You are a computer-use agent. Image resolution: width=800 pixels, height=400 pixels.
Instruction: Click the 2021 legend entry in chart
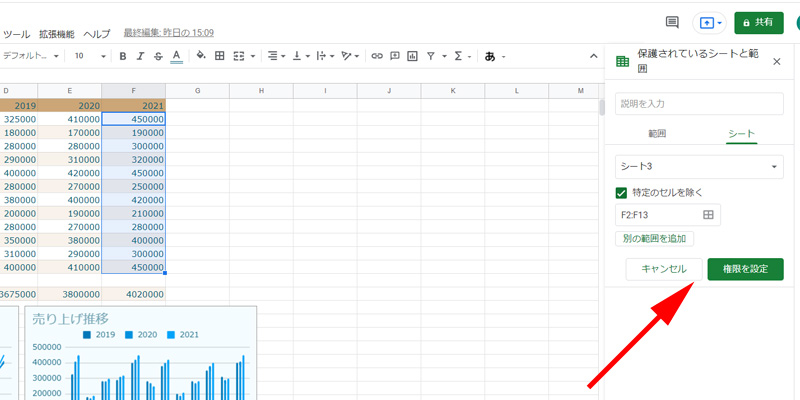point(183,335)
